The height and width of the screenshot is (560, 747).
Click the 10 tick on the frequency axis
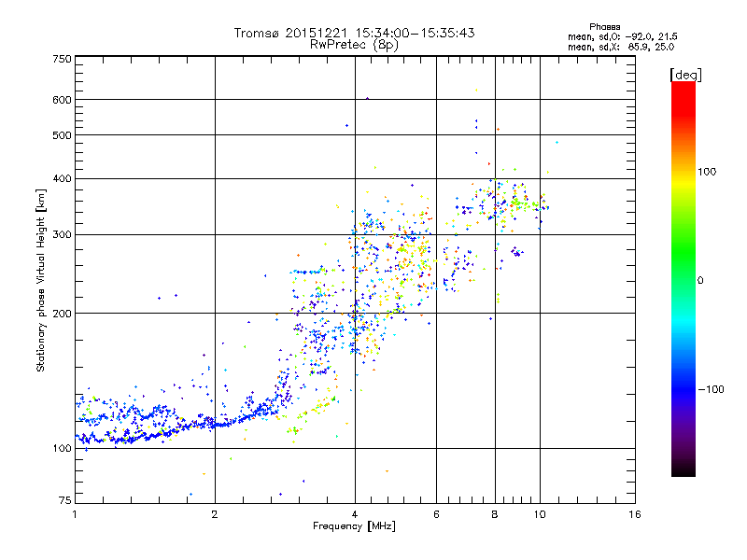coord(539,514)
